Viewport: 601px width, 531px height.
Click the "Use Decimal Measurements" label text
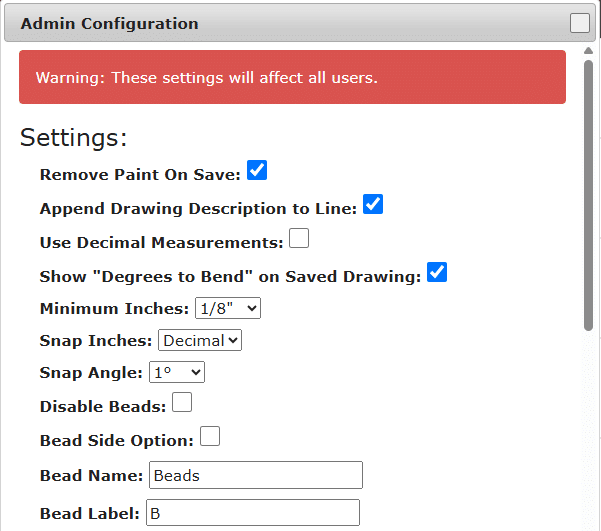pyautogui.click(x=161, y=242)
